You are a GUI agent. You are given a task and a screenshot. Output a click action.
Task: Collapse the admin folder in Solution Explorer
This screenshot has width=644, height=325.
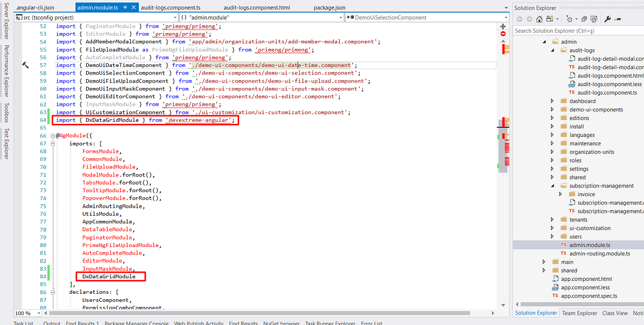click(544, 42)
